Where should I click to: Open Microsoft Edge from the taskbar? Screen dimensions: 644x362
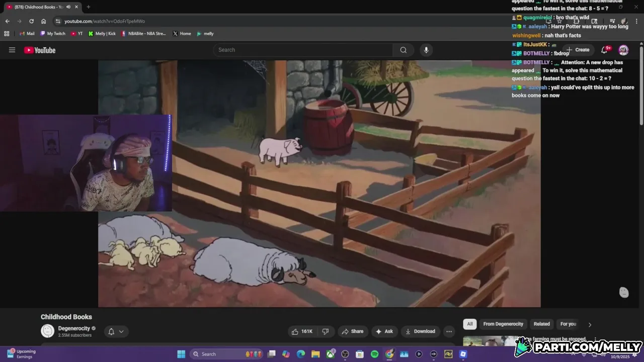click(x=301, y=354)
